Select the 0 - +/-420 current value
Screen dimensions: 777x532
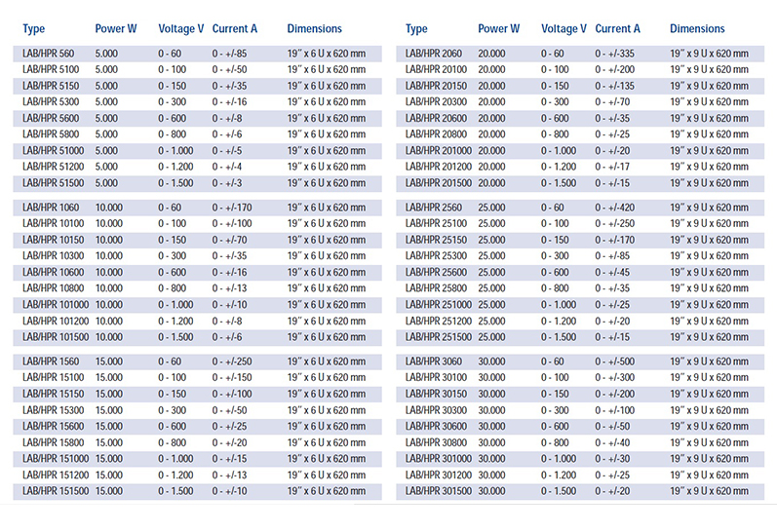(x=615, y=208)
